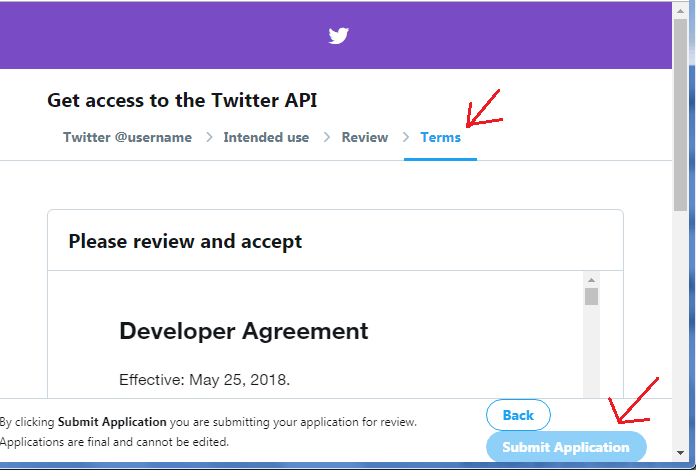Click the Developer Agreement heading

244,331
